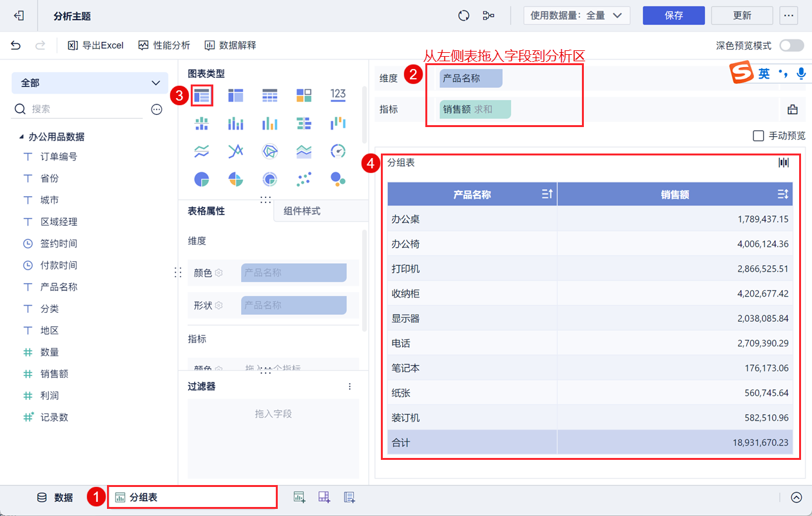Choose the waterfall chart type

(338, 123)
